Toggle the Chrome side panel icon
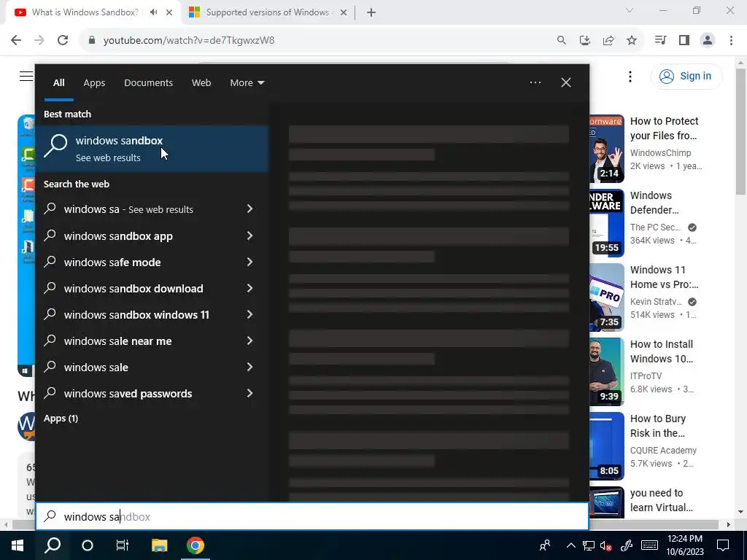Viewport: 747px width, 560px height. coord(684,40)
